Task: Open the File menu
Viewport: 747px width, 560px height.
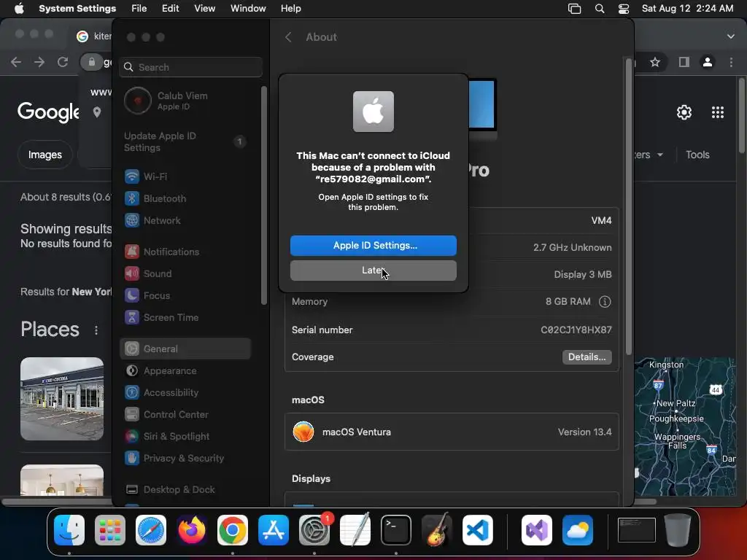Action: click(139, 9)
